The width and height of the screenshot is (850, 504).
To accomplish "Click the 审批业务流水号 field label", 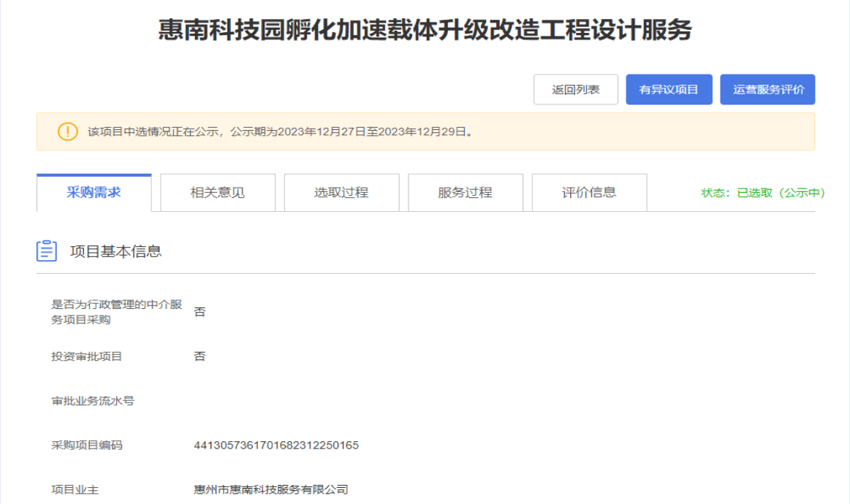I will coord(93,400).
